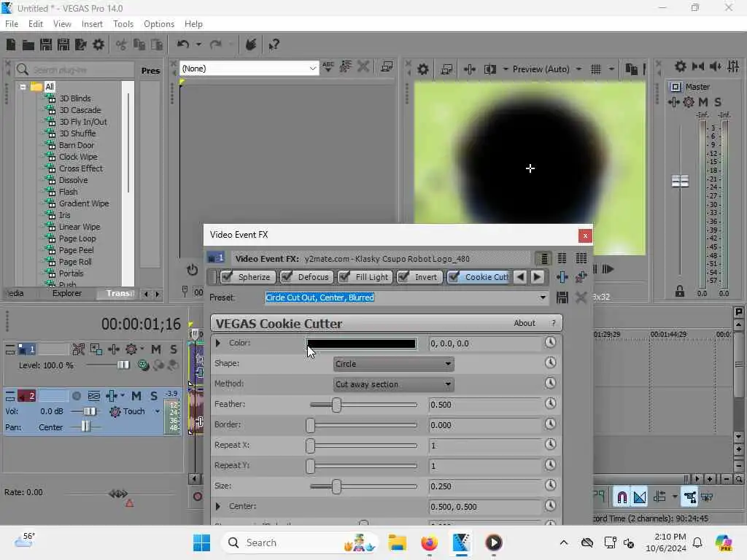The image size is (747, 560).
Task: Open the Options menu
Action: tap(158, 24)
